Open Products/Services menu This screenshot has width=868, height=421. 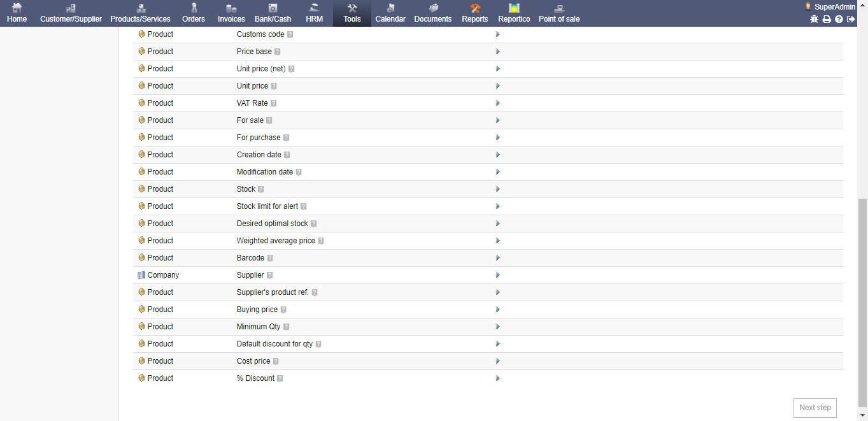[x=141, y=13]
